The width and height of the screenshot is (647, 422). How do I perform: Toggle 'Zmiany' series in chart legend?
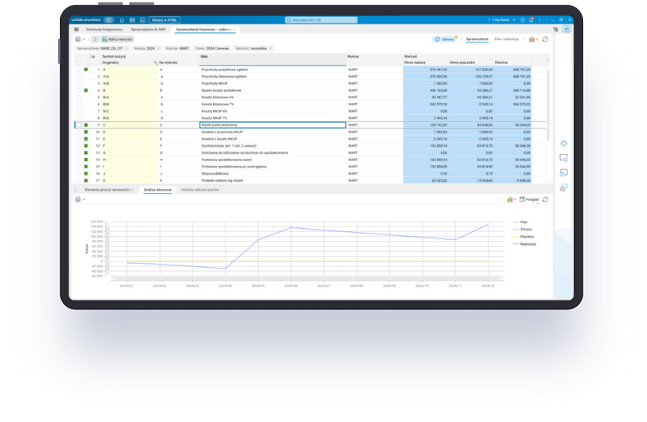(522, 229)
